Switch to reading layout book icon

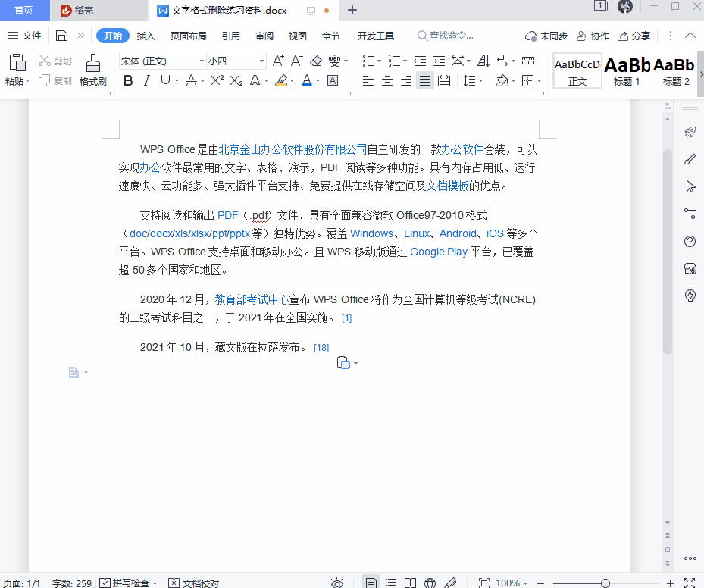pyautogui.click(x=411, y=583)
